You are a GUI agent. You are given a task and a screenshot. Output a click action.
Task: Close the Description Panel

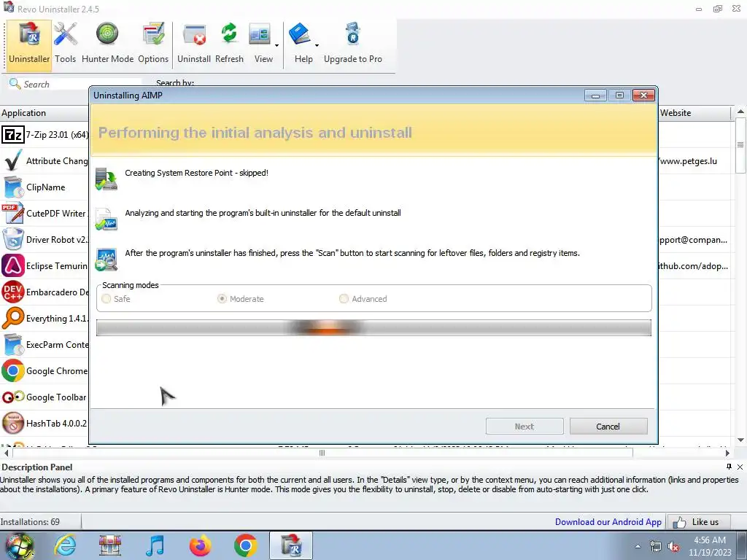pyautogui.click(x=740, y=467)
